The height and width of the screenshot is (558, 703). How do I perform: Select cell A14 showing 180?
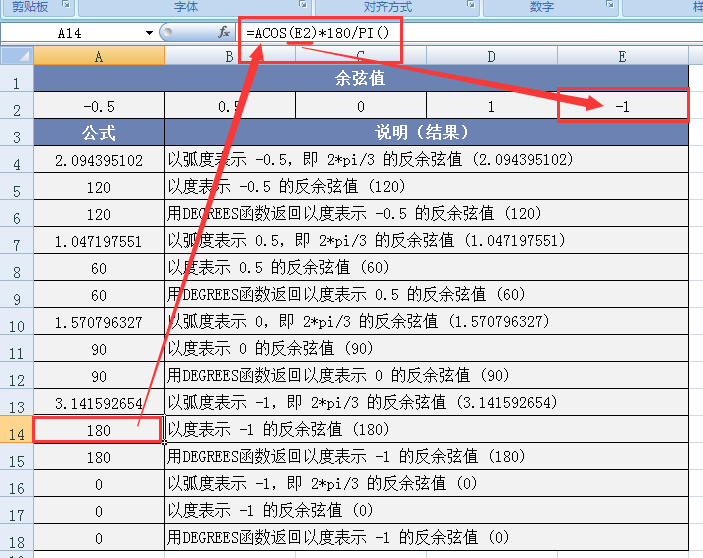pyautogui.click(x=99, y=429)
